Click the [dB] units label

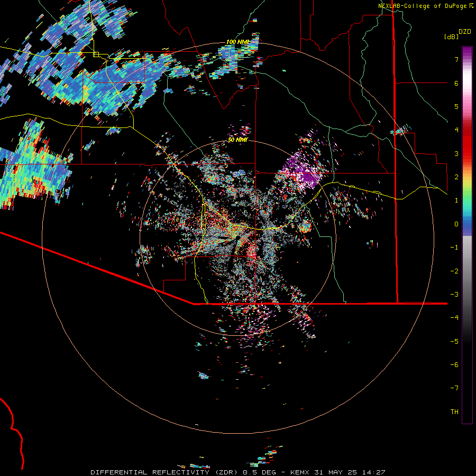click(451, 36)
